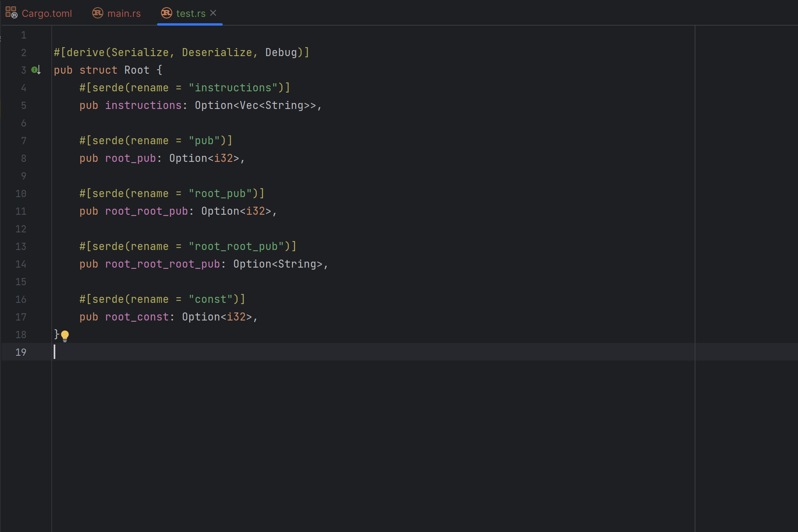Click the closing brace on line 18

pyautogui.click(x=56, y=334)
